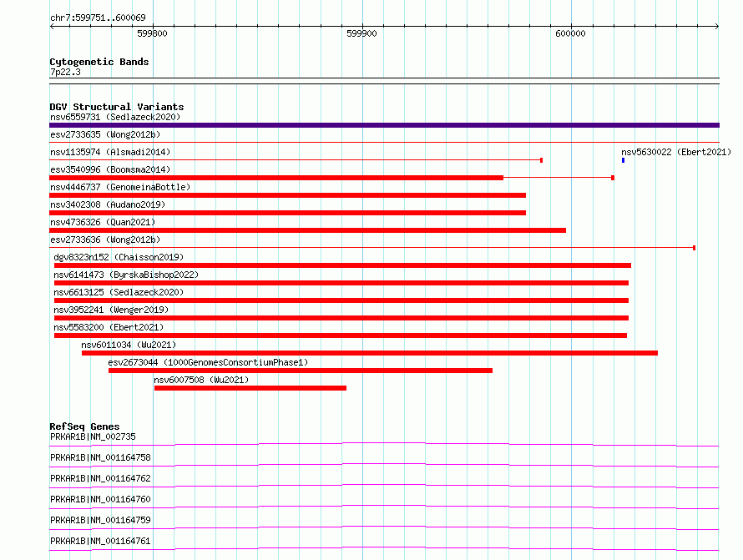Click the 599800 ruler position label

(152, 33)
